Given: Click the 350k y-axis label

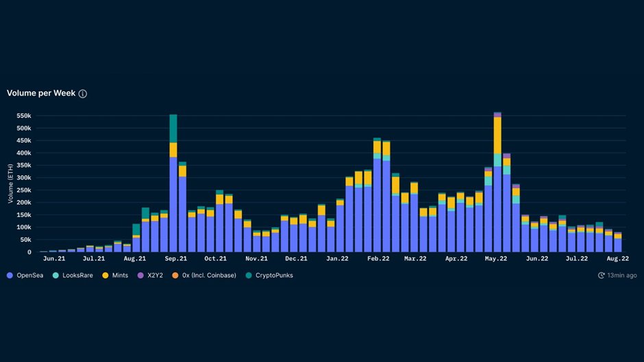Looking at the screenshot, I should tap(24, 166).
